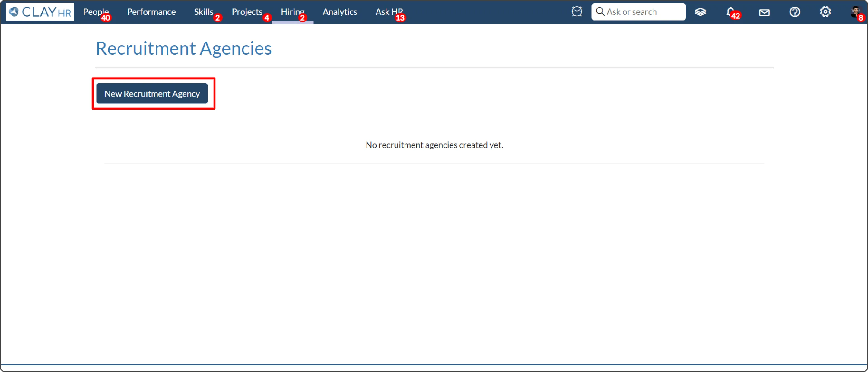
Task: Open the mail envelope icon
Action: click(764, 12)
